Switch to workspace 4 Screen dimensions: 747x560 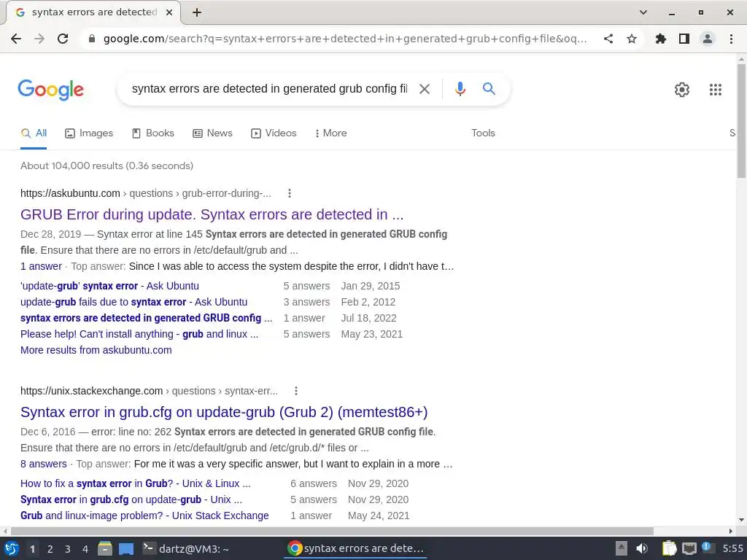(x=85, y=549)
